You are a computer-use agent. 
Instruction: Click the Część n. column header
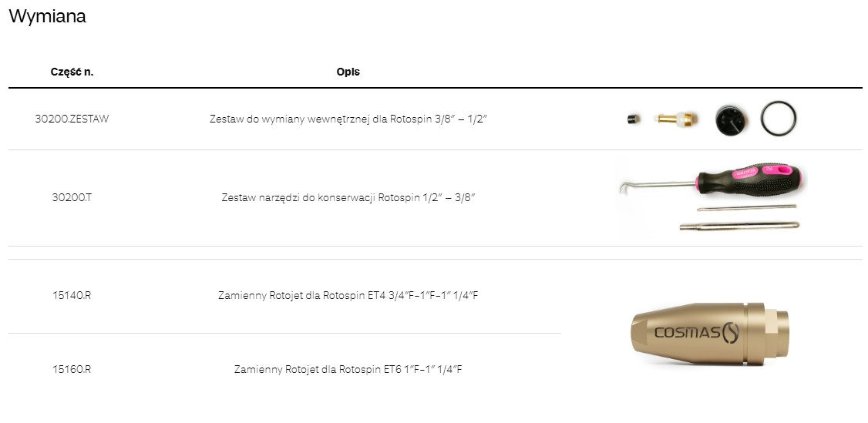point(72,72)
